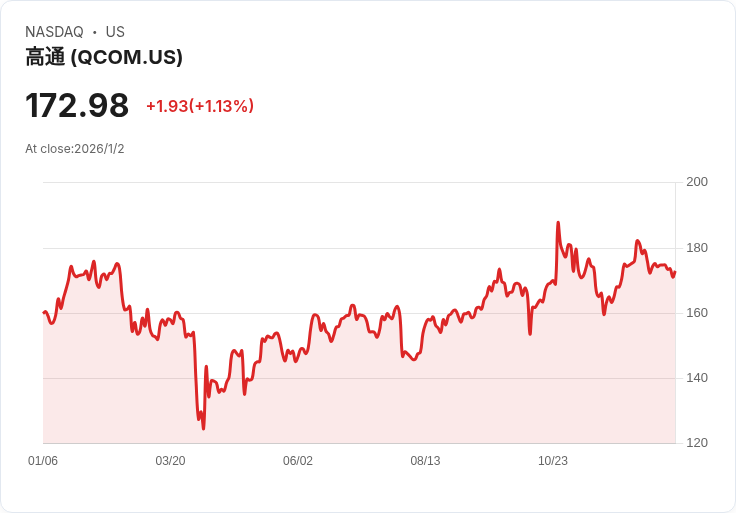This screenshot has width=736, height=513.
Task: Select the 03/20 date axis label
Action: 170,461
